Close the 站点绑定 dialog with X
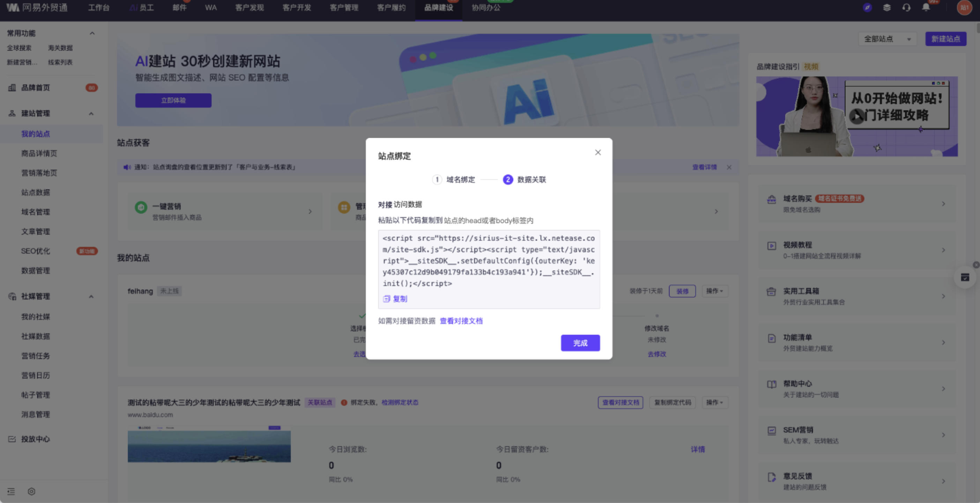The height and width of the screenshot is (503, 980). (597, 152)
